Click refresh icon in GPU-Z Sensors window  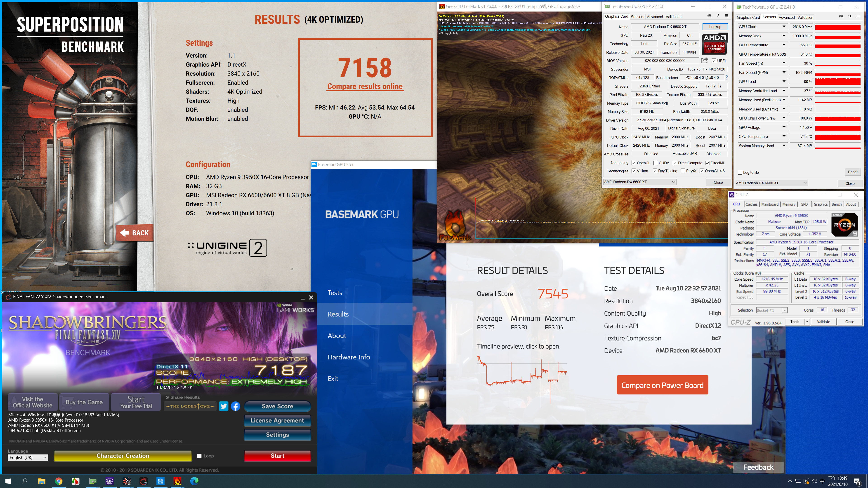[x=850, y=16]
